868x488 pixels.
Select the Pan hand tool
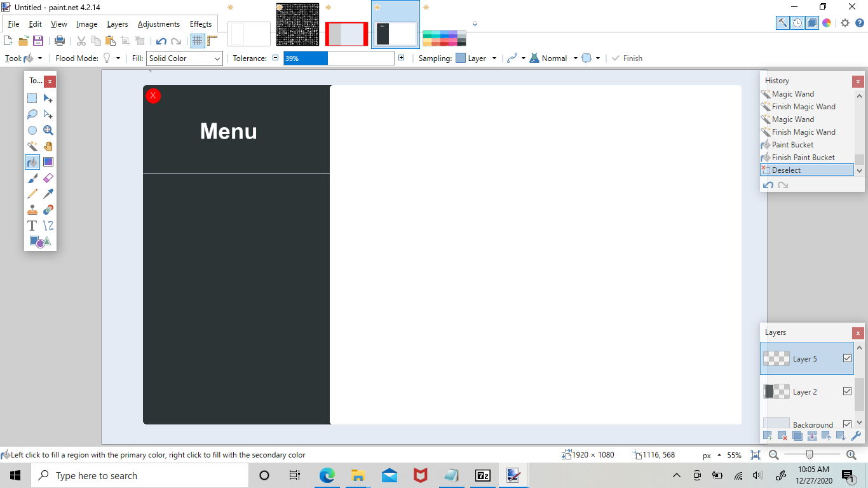48,146
